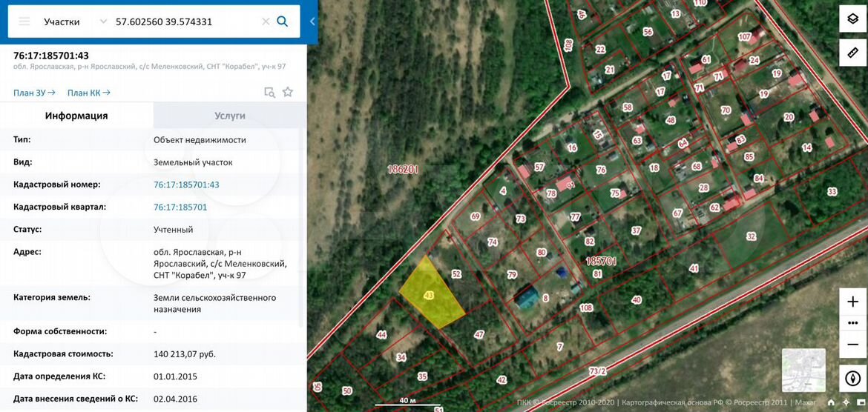Image resolution: width=868 pixels, height=412 pixels.
Task: Click the locate-me crosshair icon
Action: click(x=846, y=402)
